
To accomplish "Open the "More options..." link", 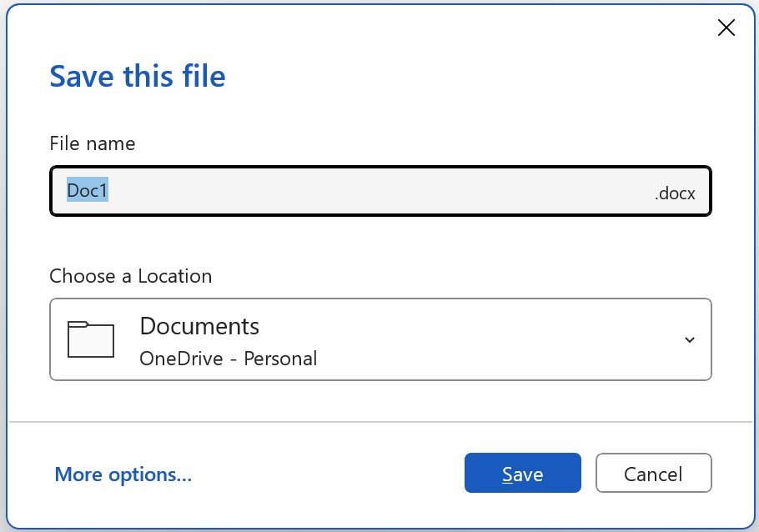I will coord(123,474).
